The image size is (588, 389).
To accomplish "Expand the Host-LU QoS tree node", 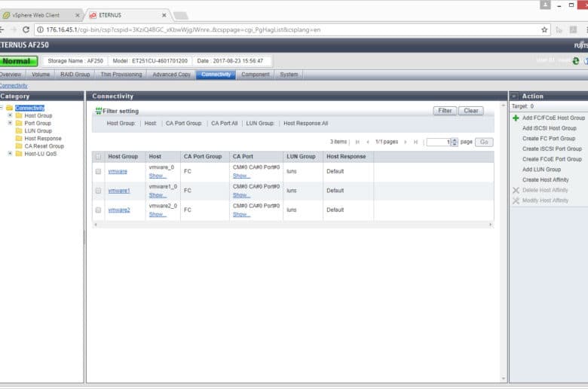I will [10, 154].
